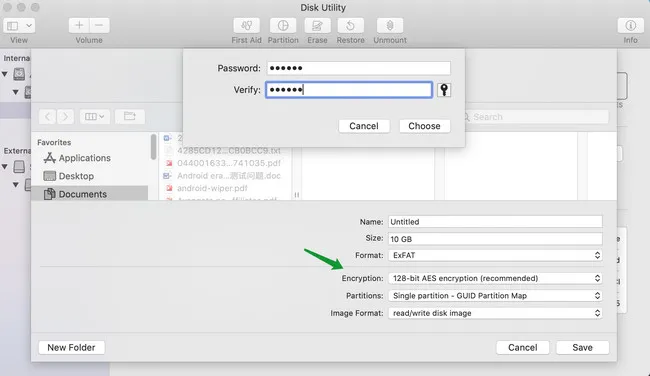Click the sidebar scrollbar beside Favorites
The width and height of the screenshot is (650, 376).
click(x=153, y=146)
